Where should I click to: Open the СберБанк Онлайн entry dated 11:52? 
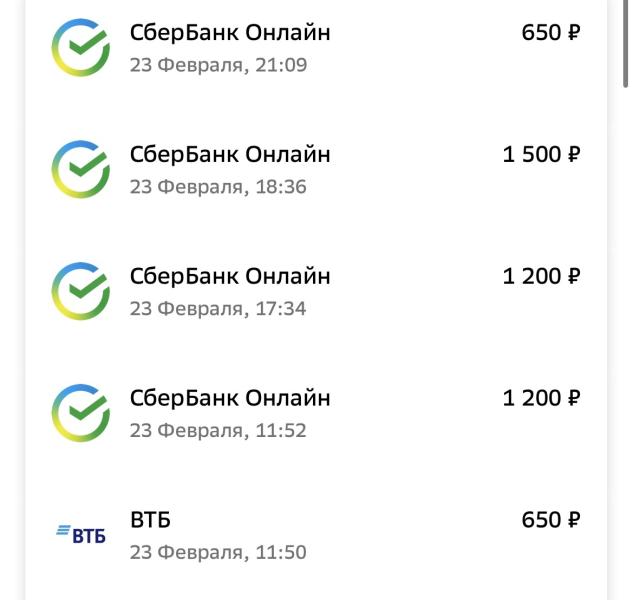tap(230, 398)
